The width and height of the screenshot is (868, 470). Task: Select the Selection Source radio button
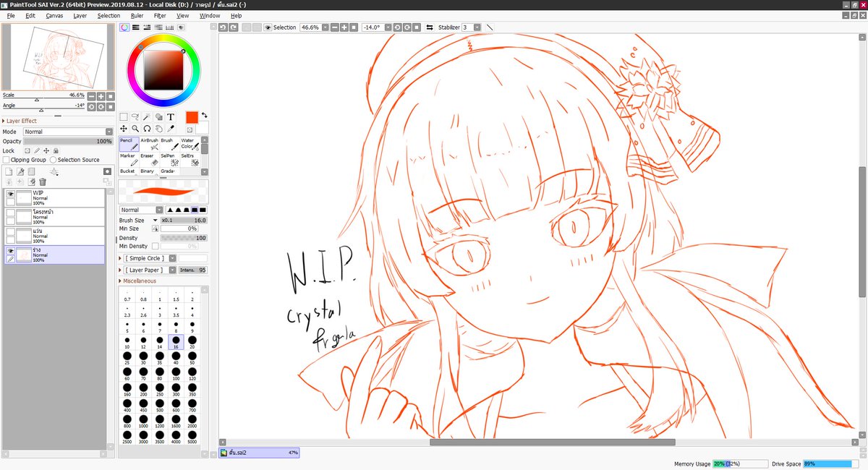pyautogui.click(x=54, y=160)
